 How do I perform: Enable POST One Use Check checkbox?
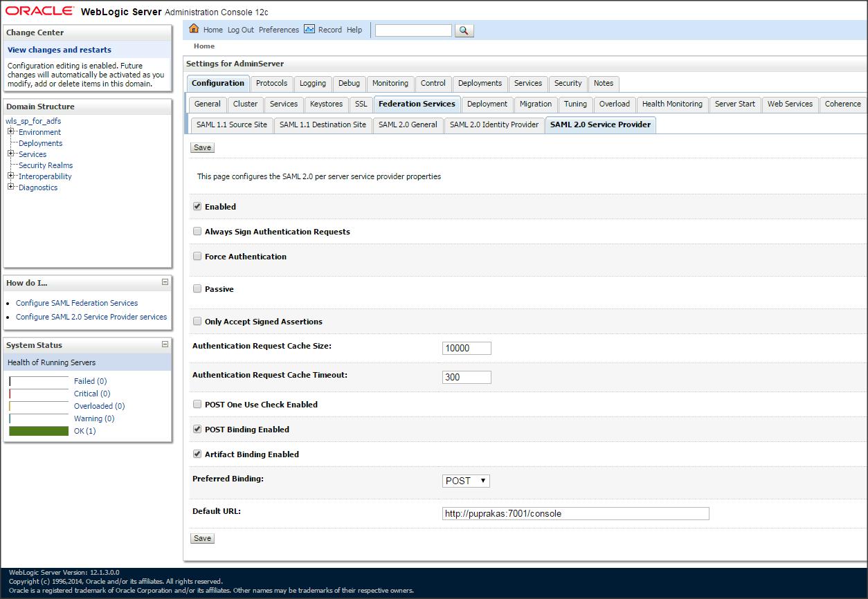(x=197, y=404)
